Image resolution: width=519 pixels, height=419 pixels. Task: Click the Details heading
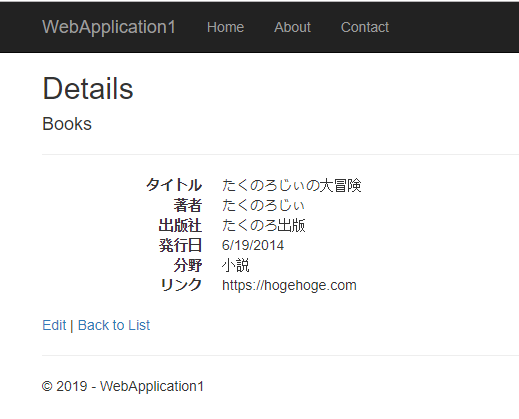(88, 89)
